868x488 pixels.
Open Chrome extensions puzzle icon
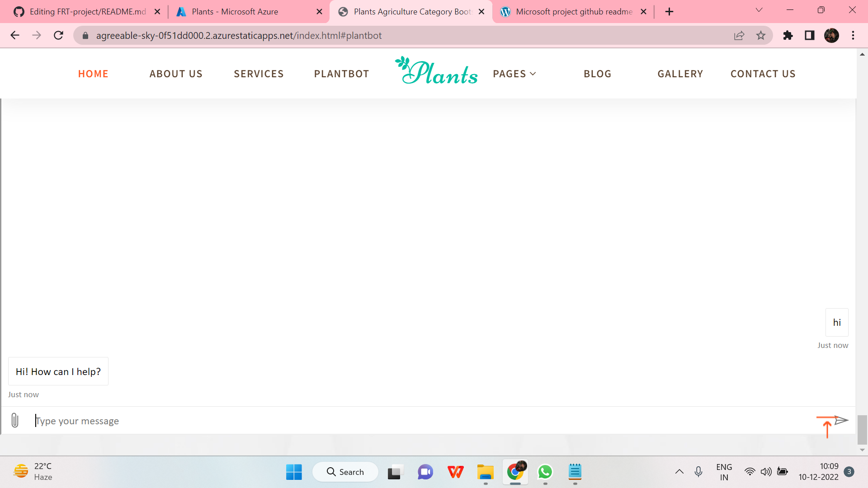(x=788, y=36)
